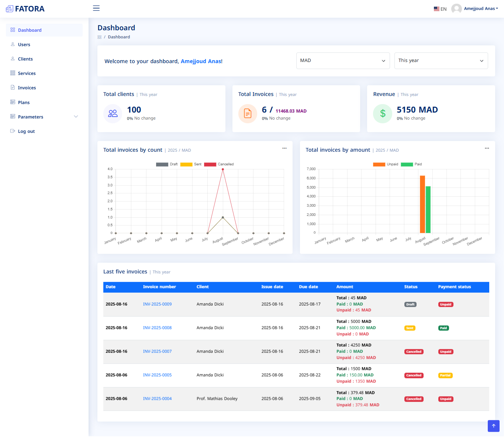The width and height of the screenshot is (504, 437).
Task: Click the Total Invoices document icon
Action: point(248,114)
